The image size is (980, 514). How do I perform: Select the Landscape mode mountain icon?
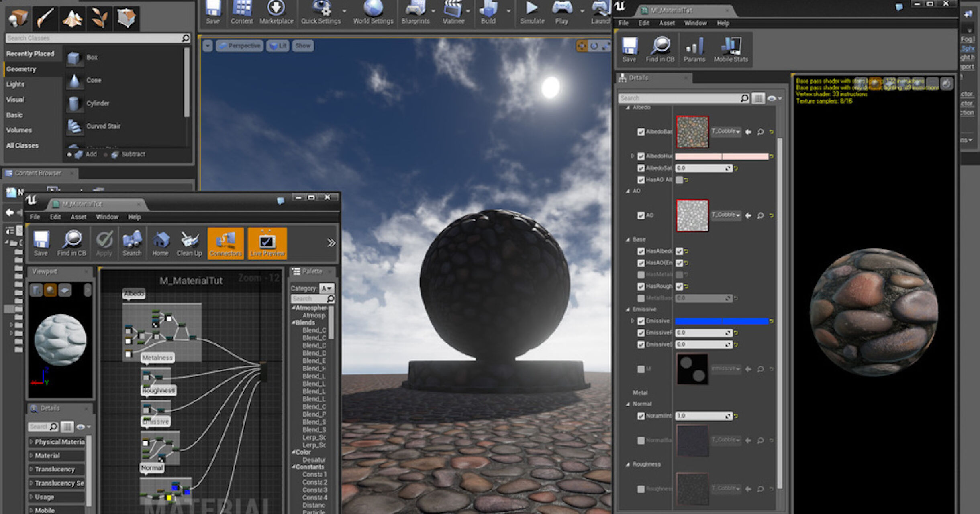[x=72, y=18]
